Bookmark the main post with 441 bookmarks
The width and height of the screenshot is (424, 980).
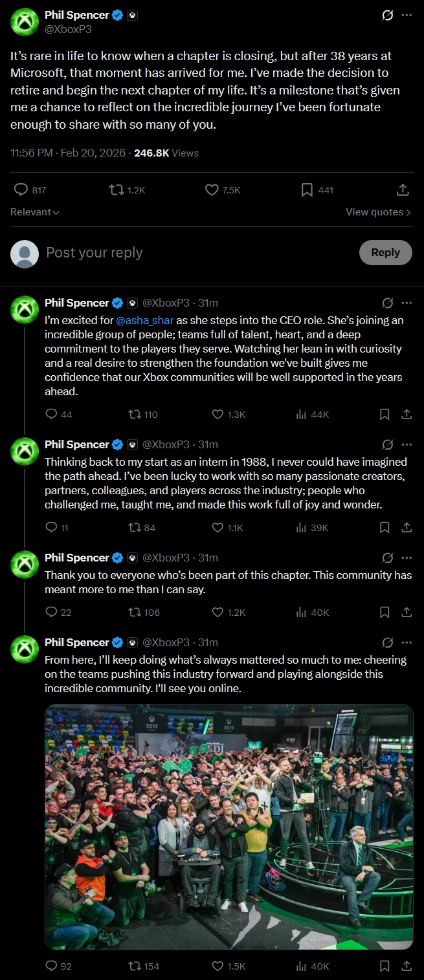click(307, 190)
